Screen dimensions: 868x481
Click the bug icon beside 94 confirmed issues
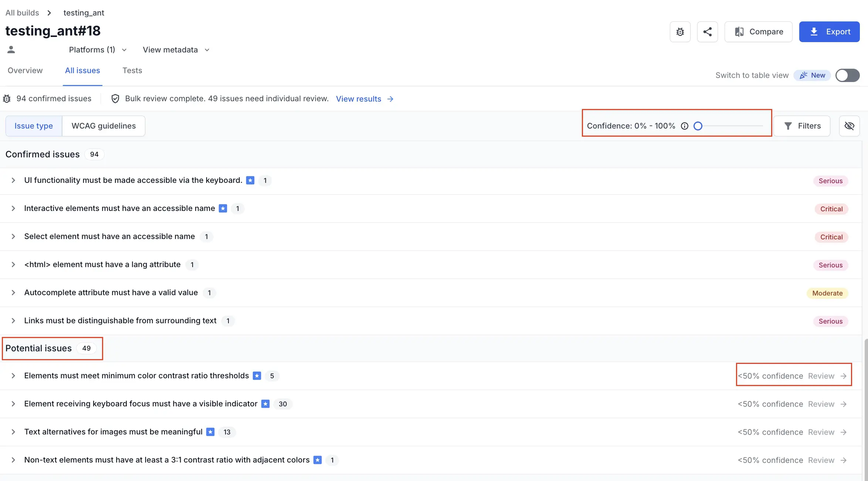(x=7, y=99)
